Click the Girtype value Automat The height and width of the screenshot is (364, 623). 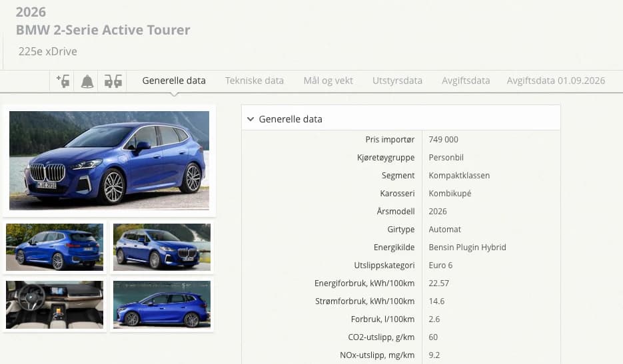444,230
